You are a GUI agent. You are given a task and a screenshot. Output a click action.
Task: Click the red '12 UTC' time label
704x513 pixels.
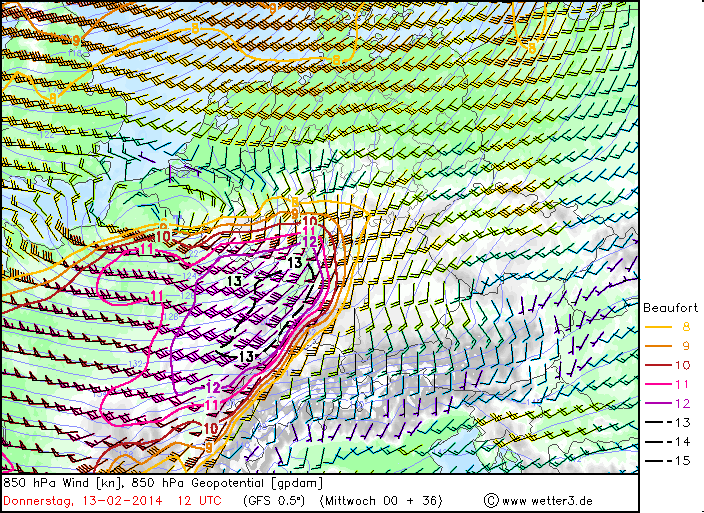(199, 501)
